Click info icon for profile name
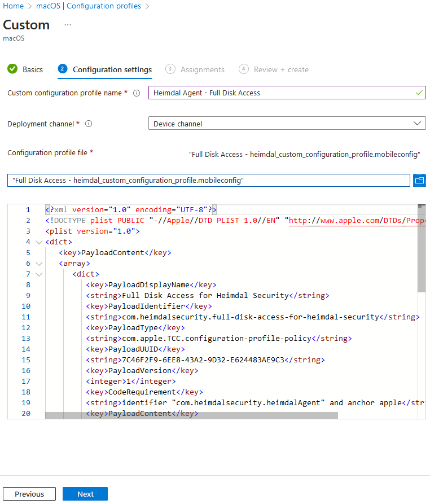Screen dimensions: 430x504 [137, 93]
